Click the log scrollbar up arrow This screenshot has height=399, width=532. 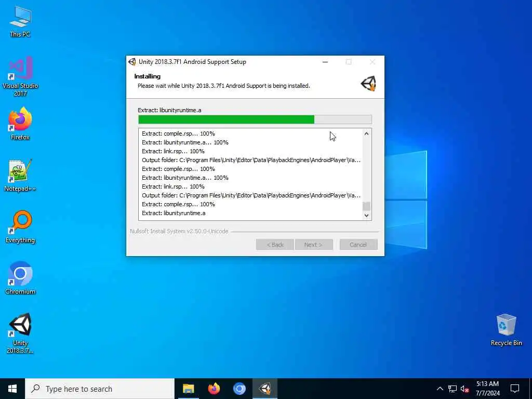(366, 134)
